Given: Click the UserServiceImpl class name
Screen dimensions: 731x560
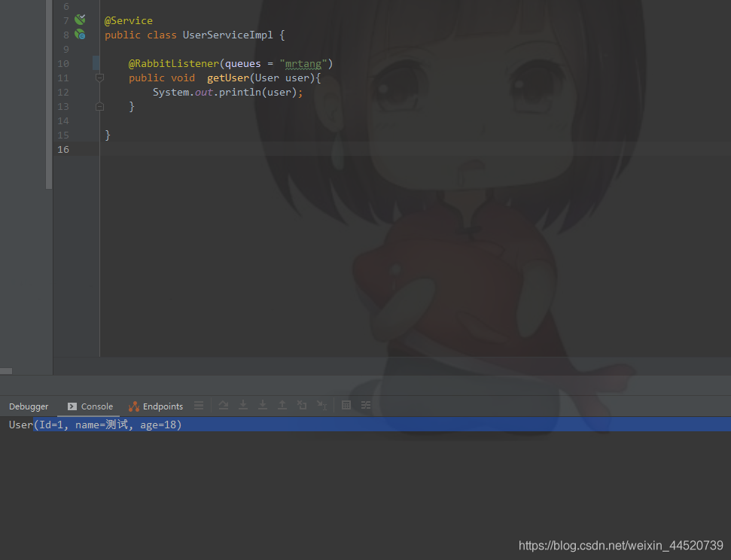Looking at the screenshot, I should [227, 35].
